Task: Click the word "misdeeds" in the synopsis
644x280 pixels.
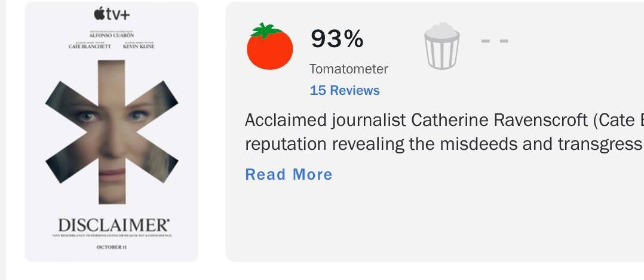Action: [x=457, y=144]
